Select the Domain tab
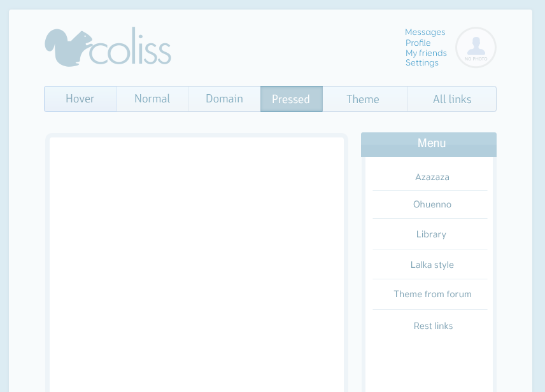The image size is (545, 392). click(224, 99)
